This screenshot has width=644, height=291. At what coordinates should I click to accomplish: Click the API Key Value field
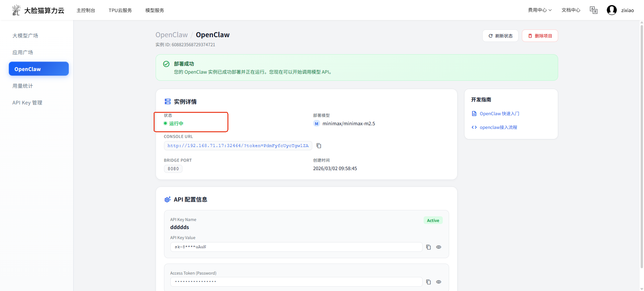click(296, 247)
